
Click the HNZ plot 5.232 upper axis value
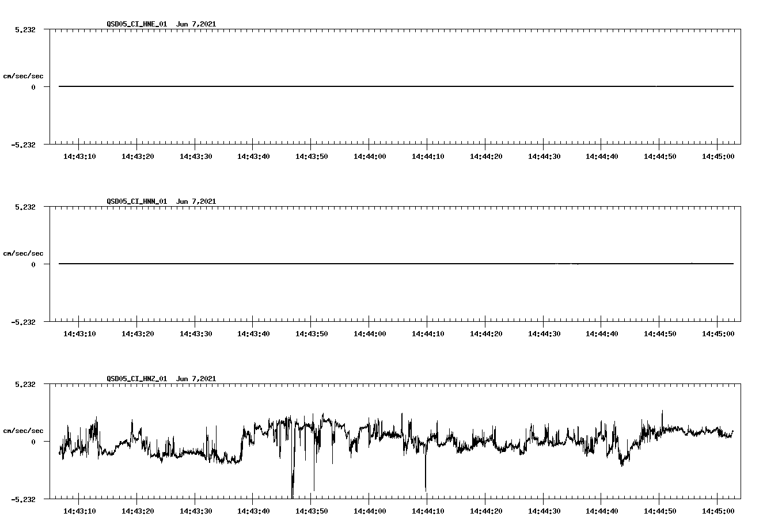pos(25,384)
